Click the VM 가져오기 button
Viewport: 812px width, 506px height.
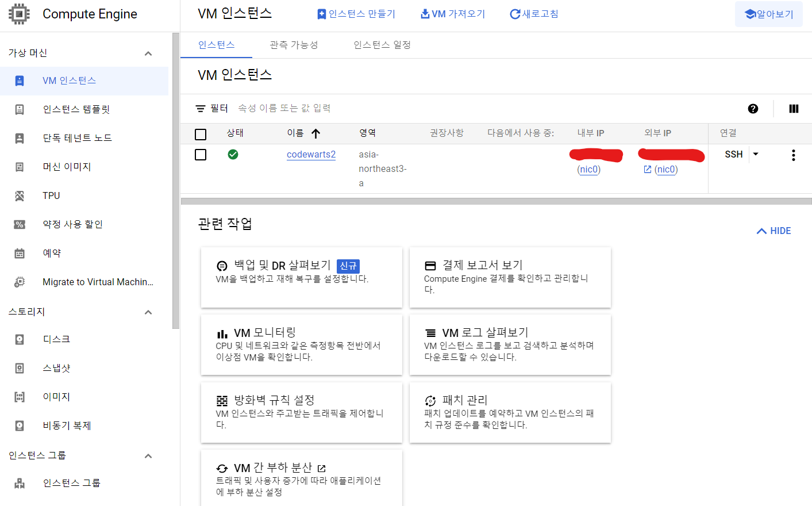[x=453, y=14]
